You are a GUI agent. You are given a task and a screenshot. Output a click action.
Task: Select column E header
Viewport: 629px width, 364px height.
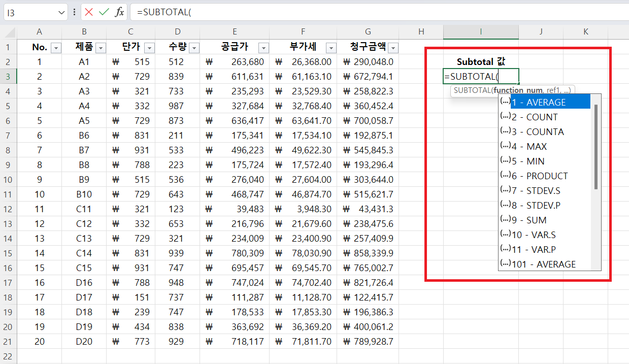[235, 31]
